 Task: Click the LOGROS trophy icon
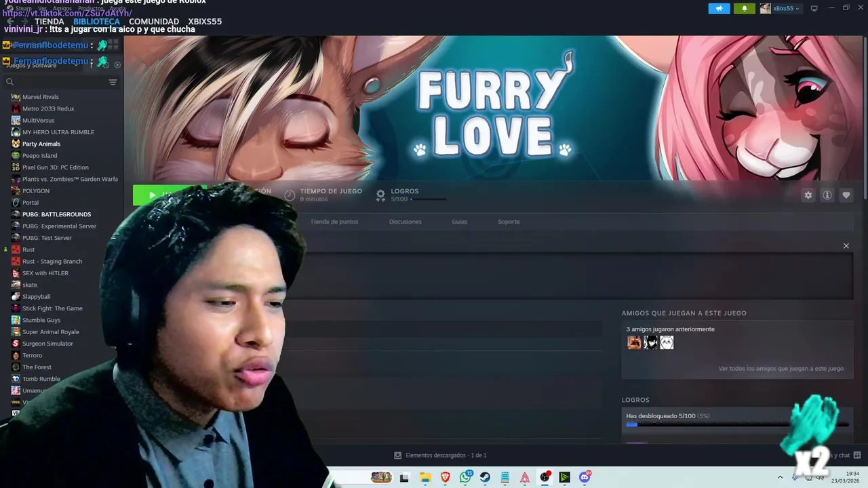click(380, 195)
